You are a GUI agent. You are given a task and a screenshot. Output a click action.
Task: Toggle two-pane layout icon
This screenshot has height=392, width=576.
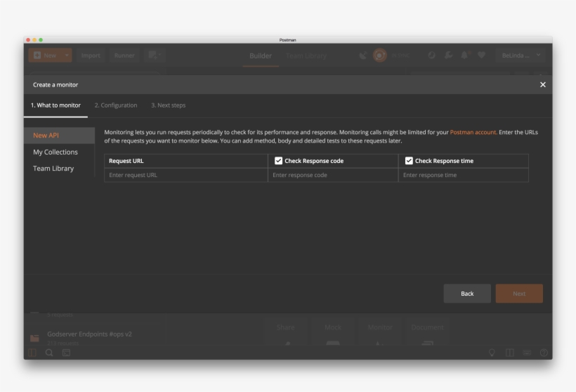pyautogui.click(x=509, y=353)
